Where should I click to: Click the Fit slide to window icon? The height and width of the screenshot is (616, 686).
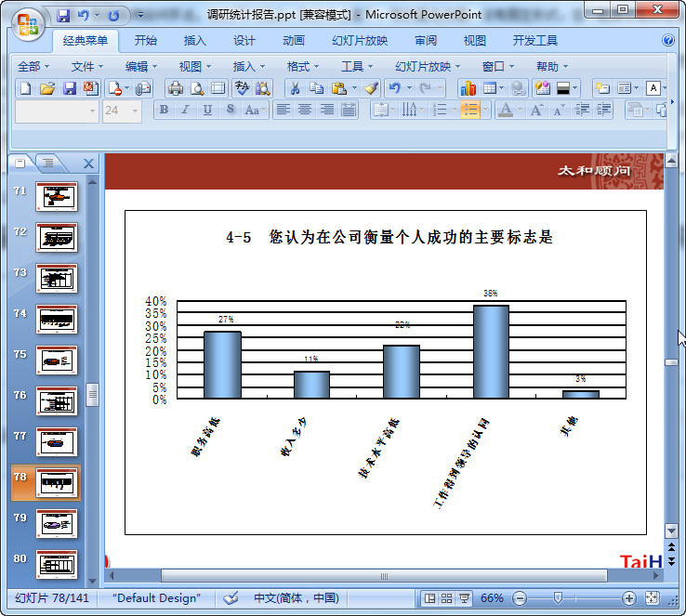[652, 598]
